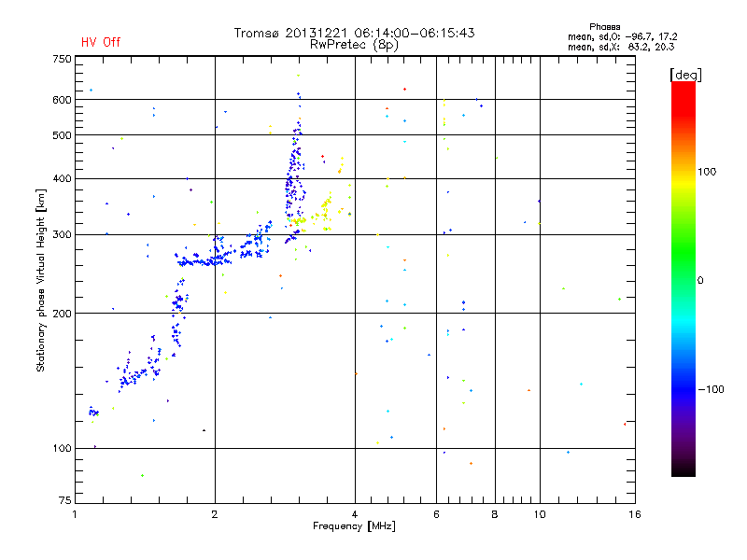Select the 'mean, sd,O: -96.7, 17.2' line

[623, 36]
